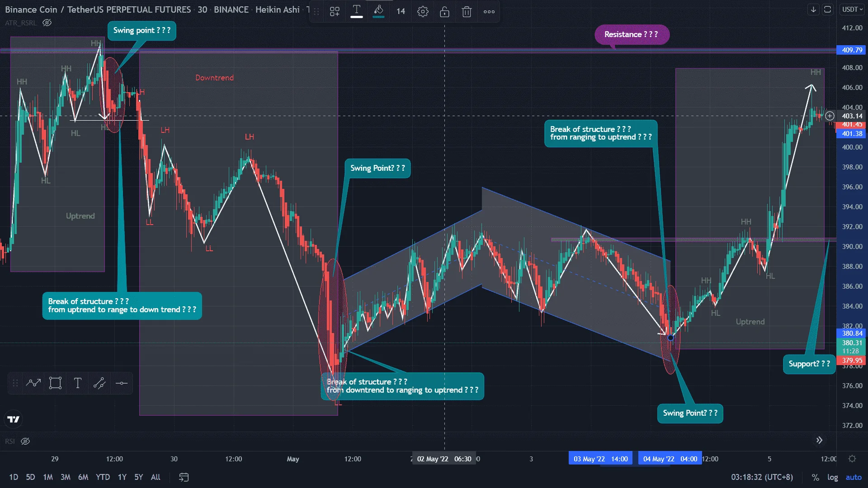Select the 1Y time range
The height and width of the screenshot is (488, 868).
(122, 477)
